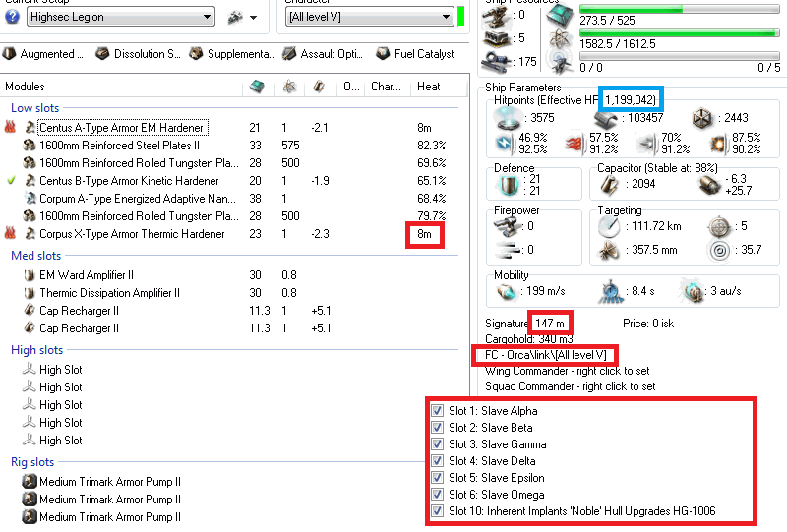787x532 pixels.
Task: Click the shield hitpoints icon 3575
Action: point(507,118)
